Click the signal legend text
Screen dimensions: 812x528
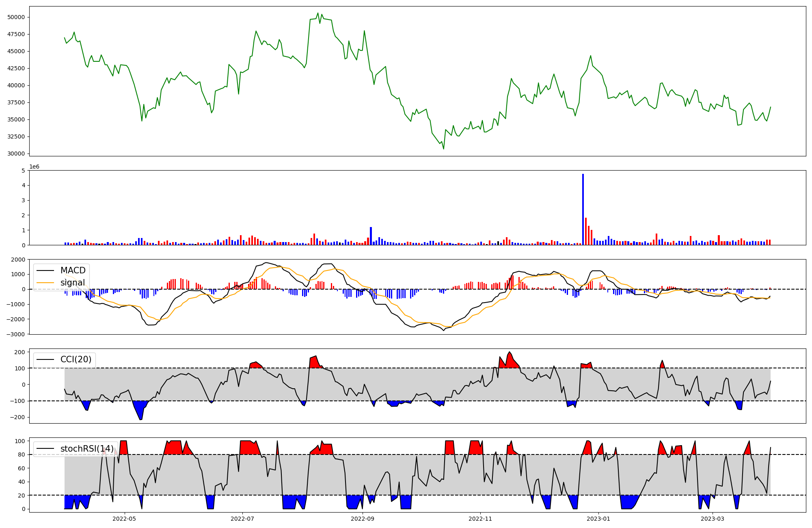[73, 283]
